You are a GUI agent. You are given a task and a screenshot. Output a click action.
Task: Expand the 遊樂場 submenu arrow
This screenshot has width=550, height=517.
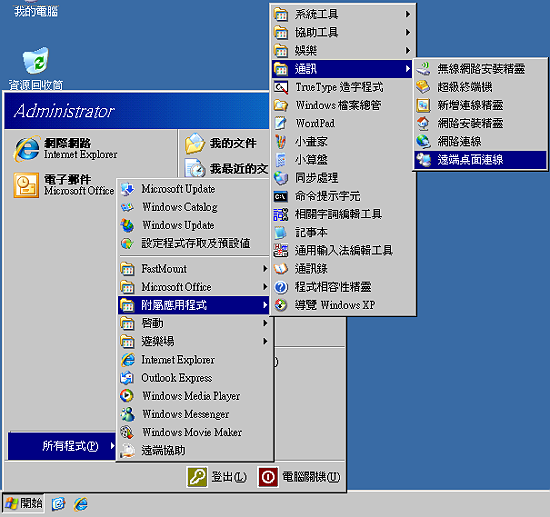265,341
